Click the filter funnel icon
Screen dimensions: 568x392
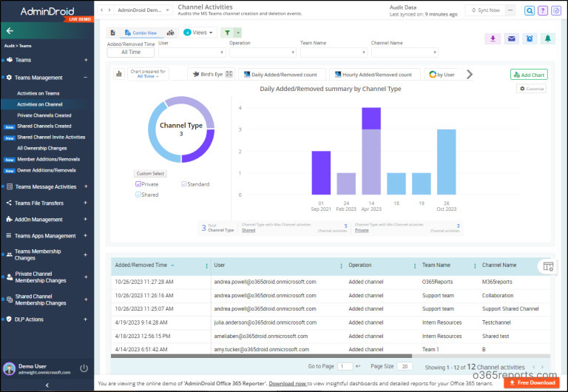pyautogui.click(x=227, y=33)
